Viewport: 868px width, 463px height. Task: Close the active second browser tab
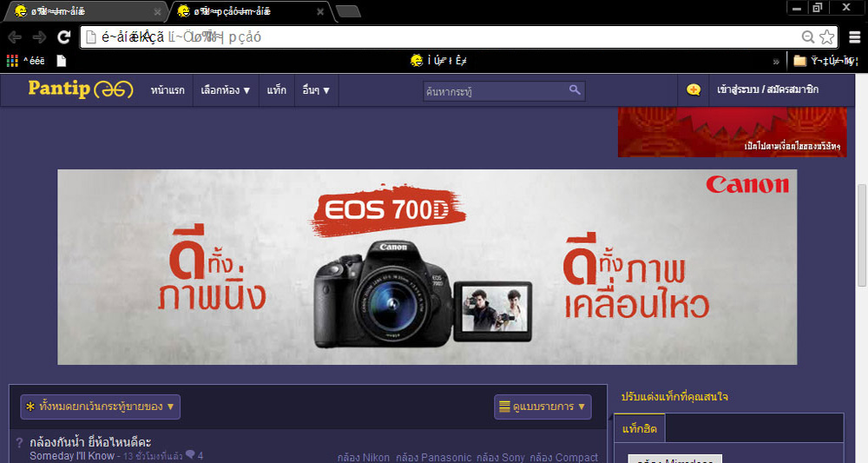[x=320, y=11]
